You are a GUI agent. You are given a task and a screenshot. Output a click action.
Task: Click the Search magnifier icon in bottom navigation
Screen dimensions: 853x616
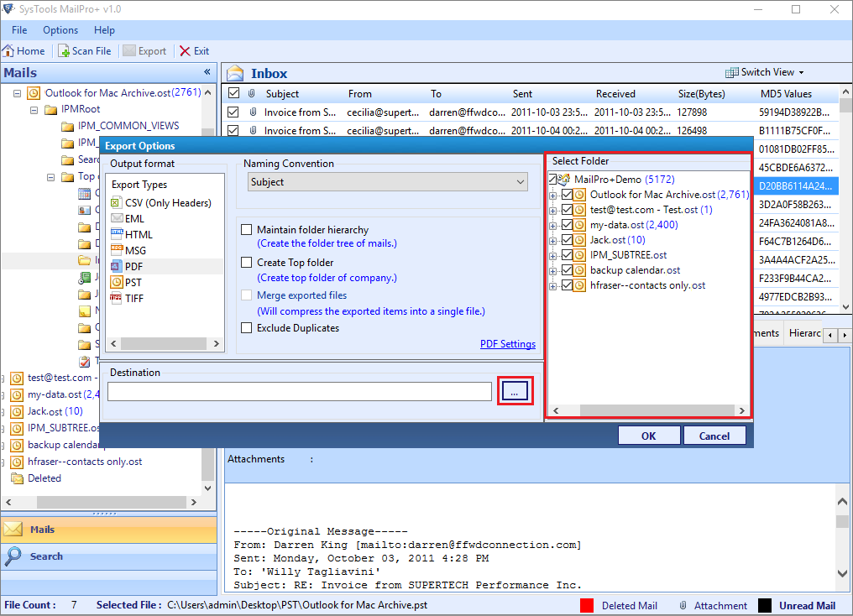pos(13,556)
